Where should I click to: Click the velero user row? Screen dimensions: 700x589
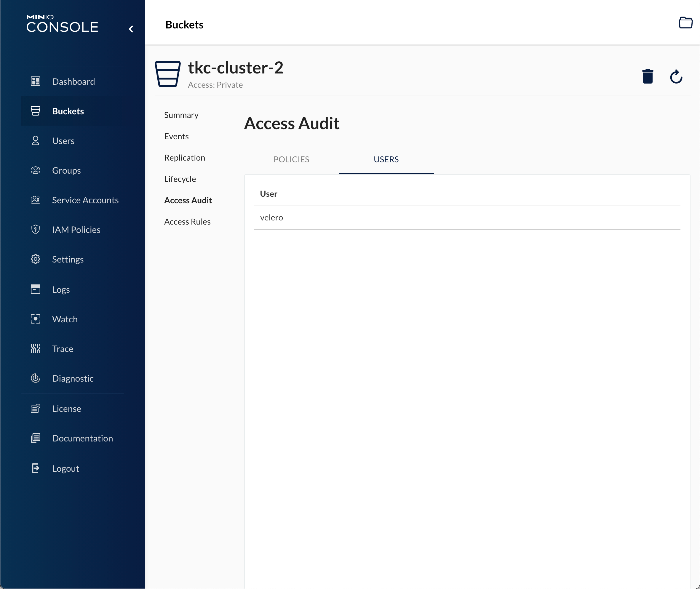467,217
